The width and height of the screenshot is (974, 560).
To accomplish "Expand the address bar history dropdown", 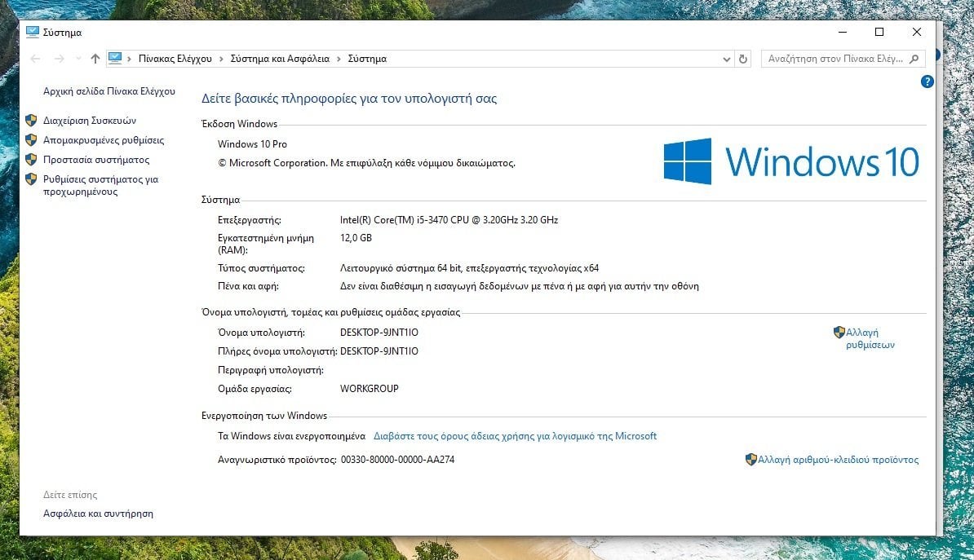I will (x=726, y=59).
